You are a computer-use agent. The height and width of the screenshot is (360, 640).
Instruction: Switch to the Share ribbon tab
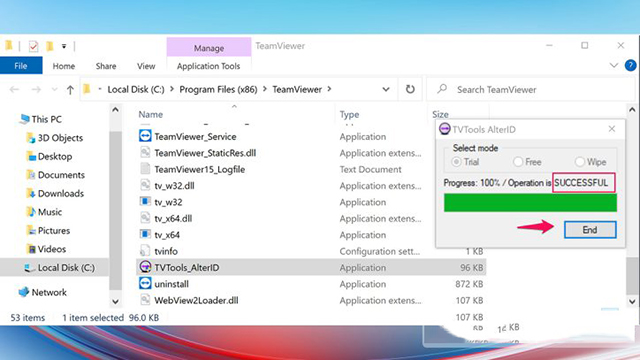106,66
